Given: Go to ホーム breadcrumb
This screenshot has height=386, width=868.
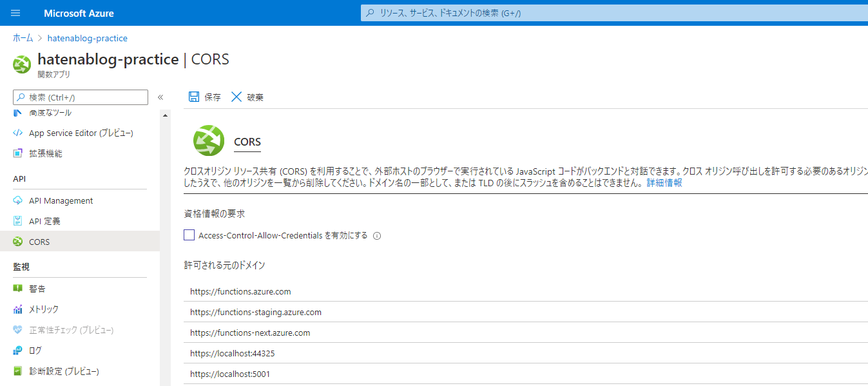Looking at the screenshot, I should pos(23,38).
